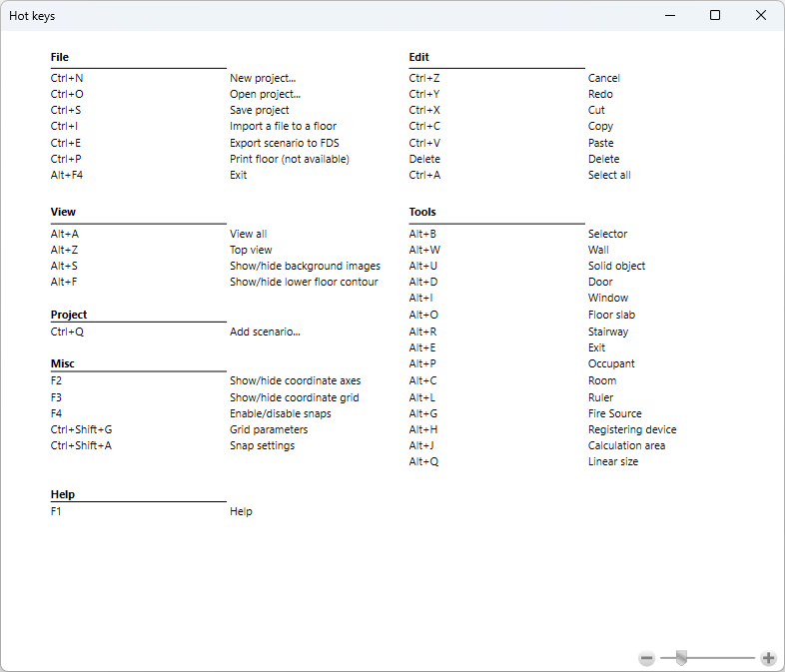Click the 'Enable/disable snaps' description
785x672 pixels.
280,413
